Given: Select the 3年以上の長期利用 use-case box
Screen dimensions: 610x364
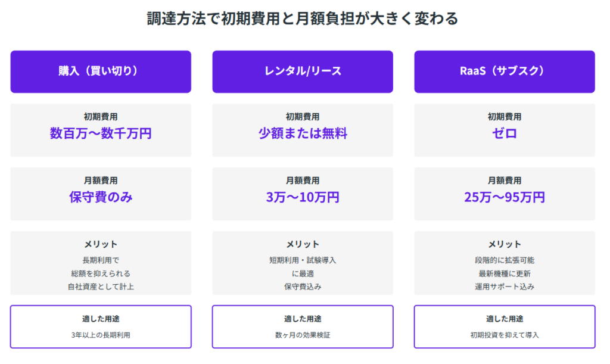Looking at the screenshot, I should [101, 326].
